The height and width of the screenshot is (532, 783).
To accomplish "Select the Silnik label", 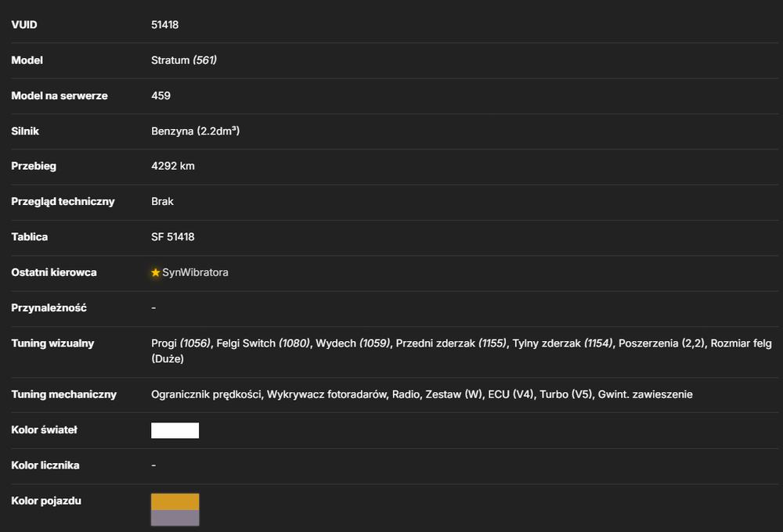I will [25, 131].
